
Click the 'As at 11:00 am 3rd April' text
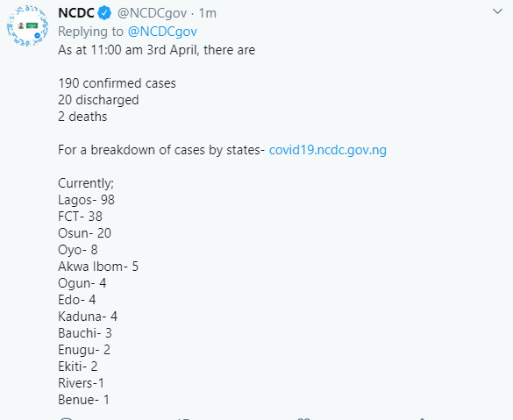pyautogui.click(x=128, y=50)
